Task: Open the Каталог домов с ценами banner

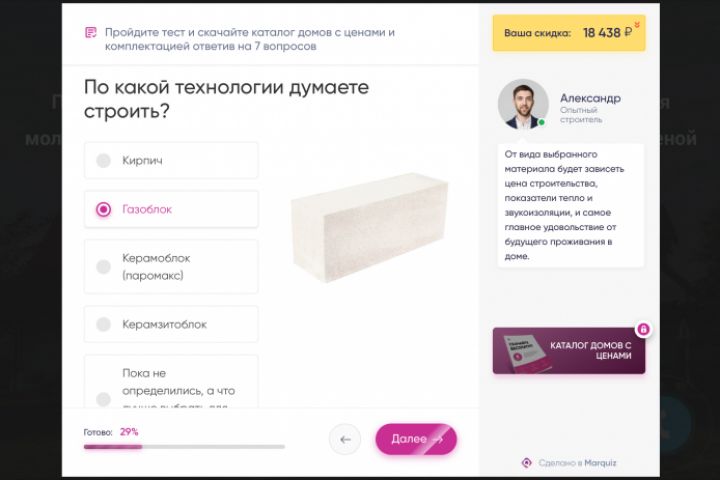Action: [569, 350]
